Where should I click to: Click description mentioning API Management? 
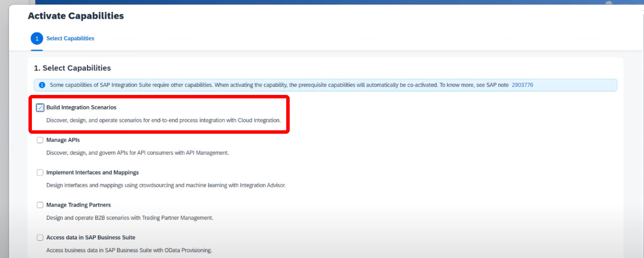(138, 153)
